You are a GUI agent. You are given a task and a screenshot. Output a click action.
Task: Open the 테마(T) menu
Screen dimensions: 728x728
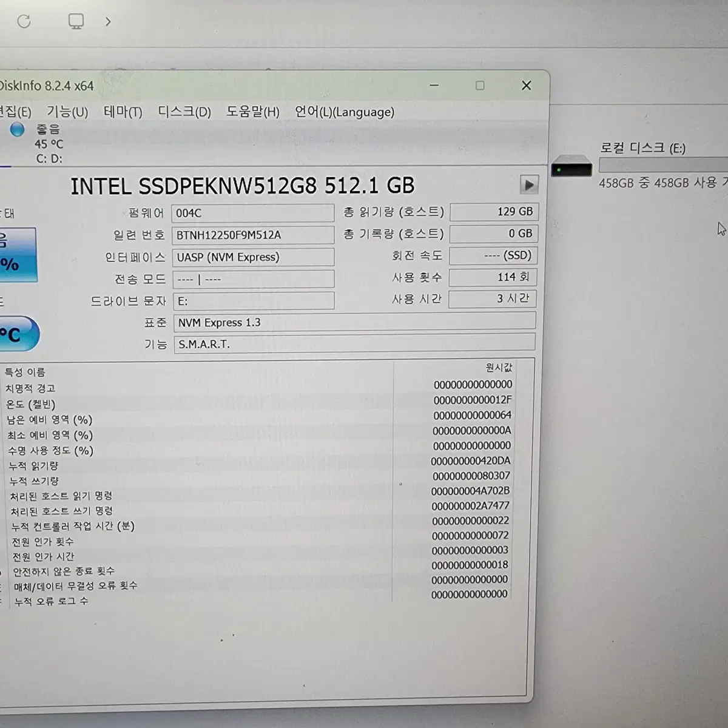(123, 112)
